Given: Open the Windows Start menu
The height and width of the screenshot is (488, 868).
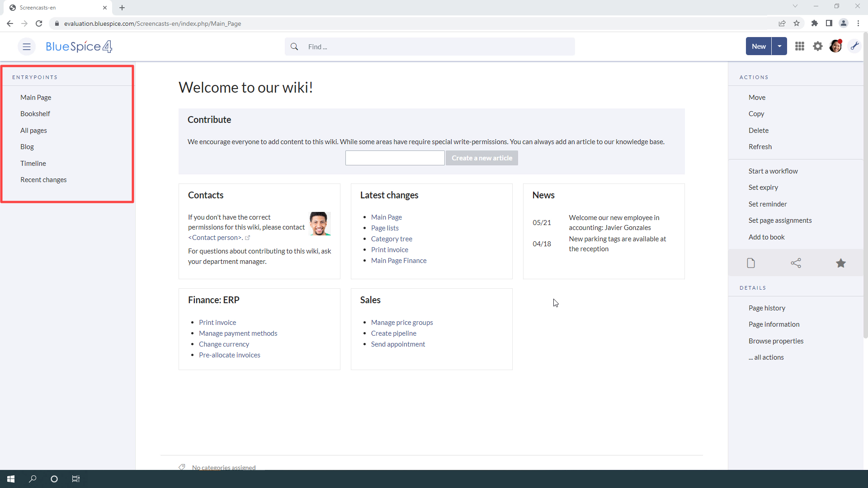Looking at the screenshot, I should pyautogui.click(x=11, y=479).
